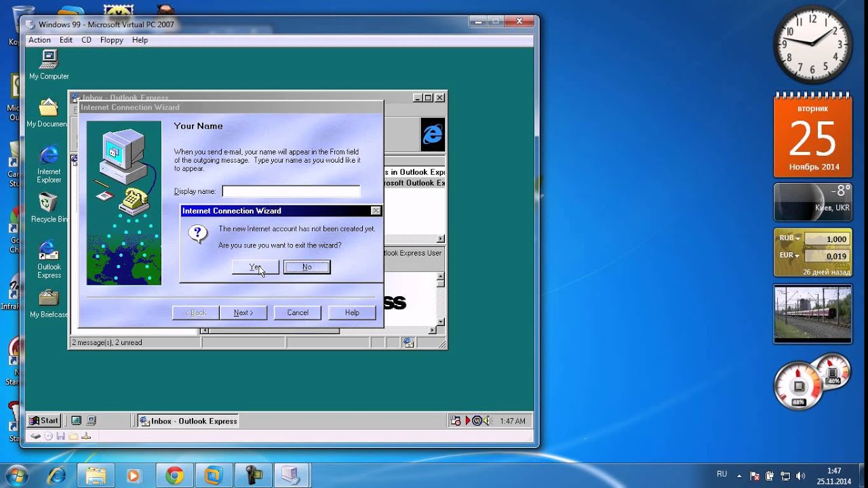This screenshot has height=488, width=868.
Task: Click the guest tray volume speaker icon
Action: coord(487,421)
